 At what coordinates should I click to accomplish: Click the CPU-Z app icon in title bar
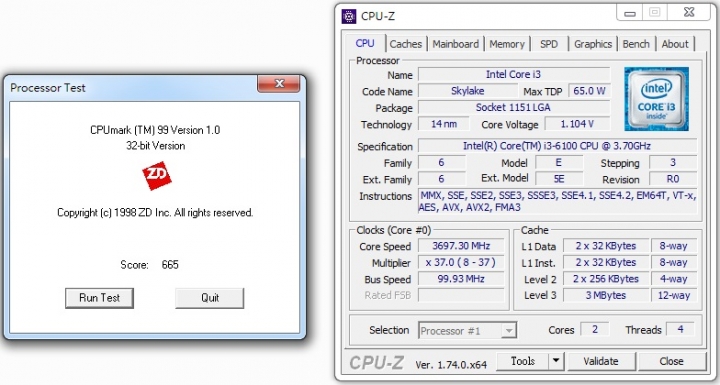click(x=349, y=16)
